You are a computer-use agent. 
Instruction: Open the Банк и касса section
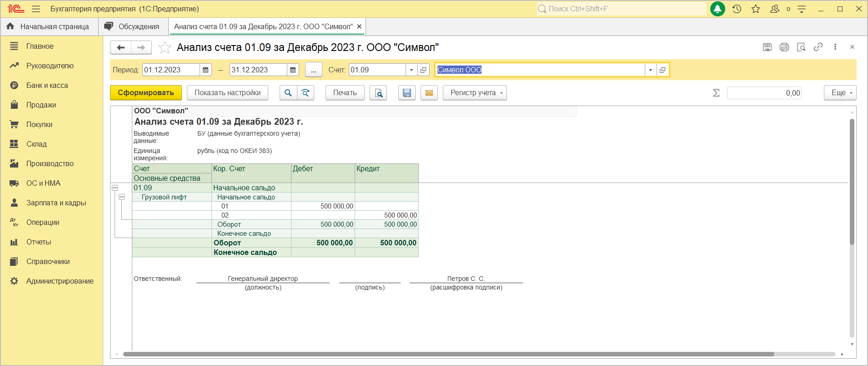(47, 85)
